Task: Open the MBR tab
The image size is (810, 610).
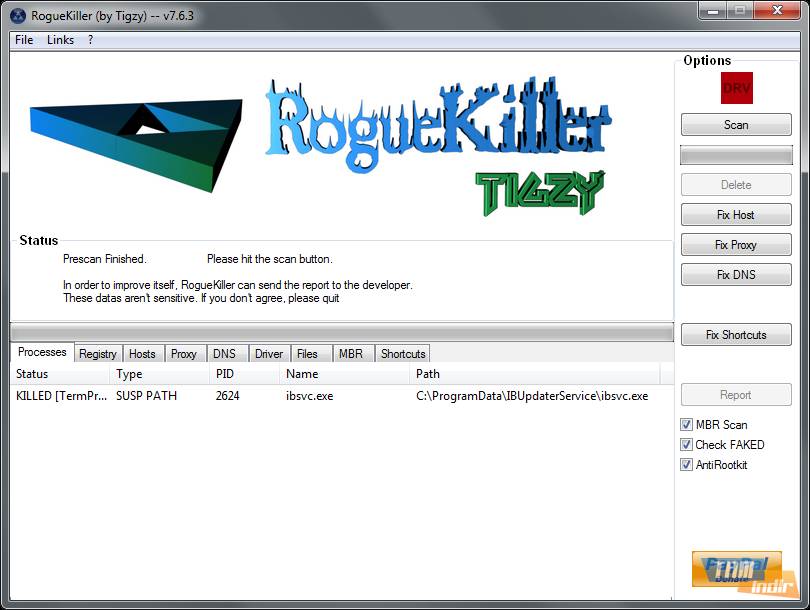Action: 350,354
